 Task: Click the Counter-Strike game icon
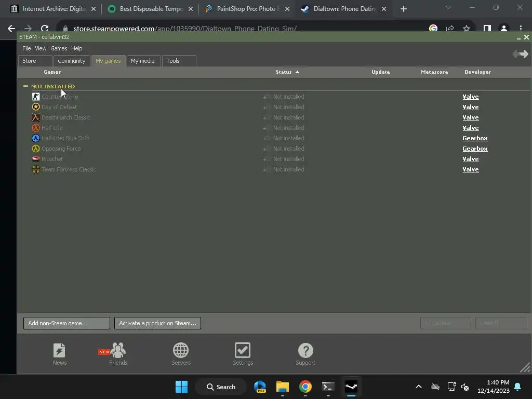coord(36,97)
